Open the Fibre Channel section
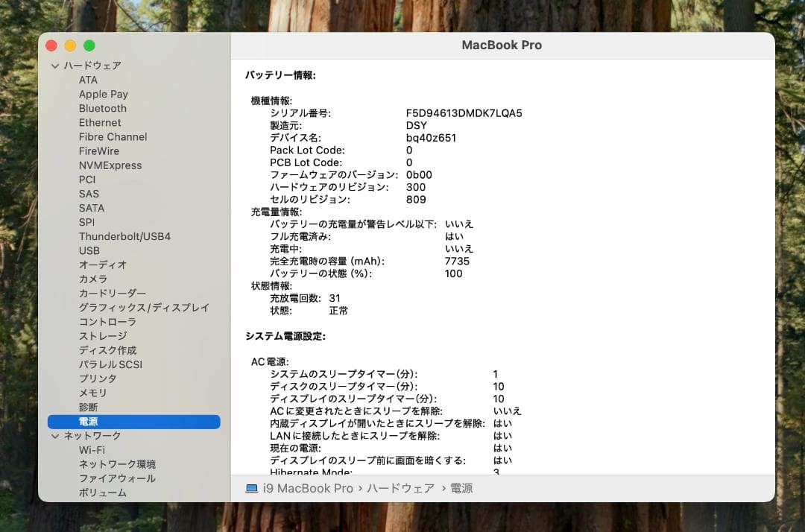This screenshot has height=532, width=805. pos(113,136)
